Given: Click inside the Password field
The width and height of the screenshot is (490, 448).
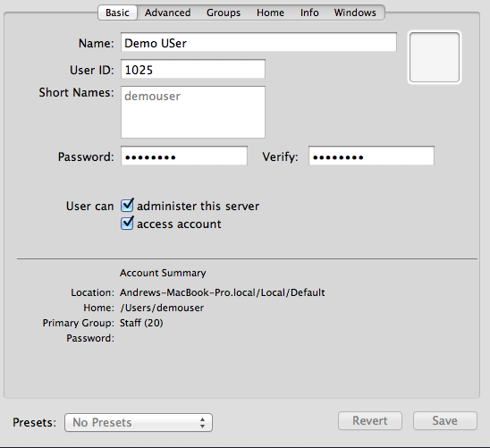Looking at the screenshot, I should coord(184,156).
